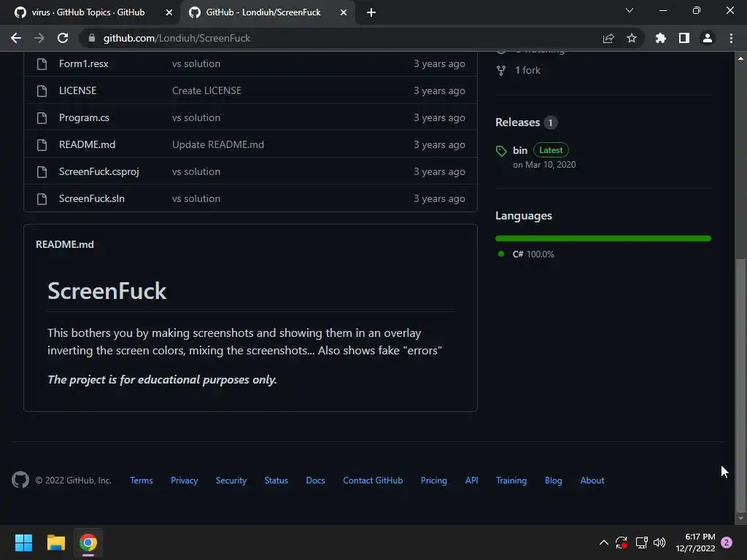
Task: Click file icon beside ScreenFuck.csproj
Action: click(x=42, y=171)
